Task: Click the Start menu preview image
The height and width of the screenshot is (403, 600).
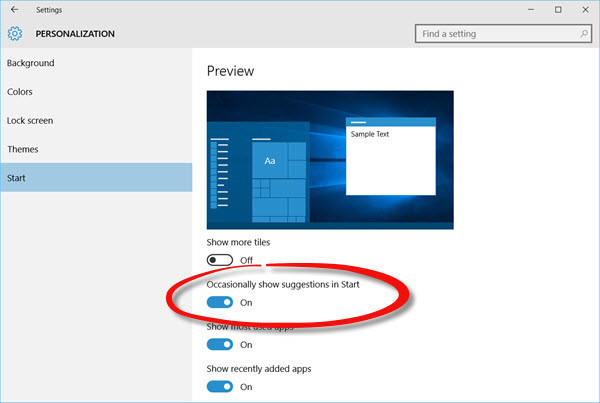Action: pyautogui.click(x=330, y=160)
